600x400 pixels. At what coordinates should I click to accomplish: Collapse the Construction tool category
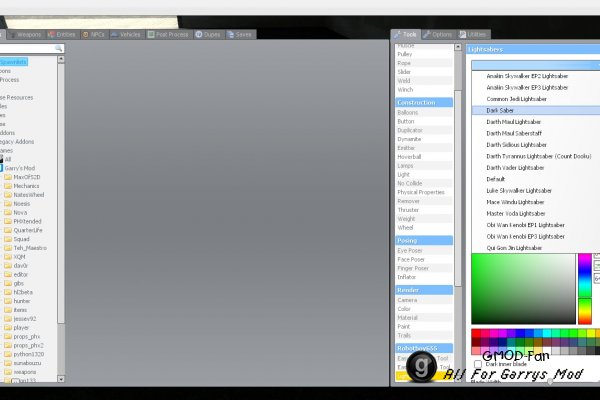click(424, 103)
